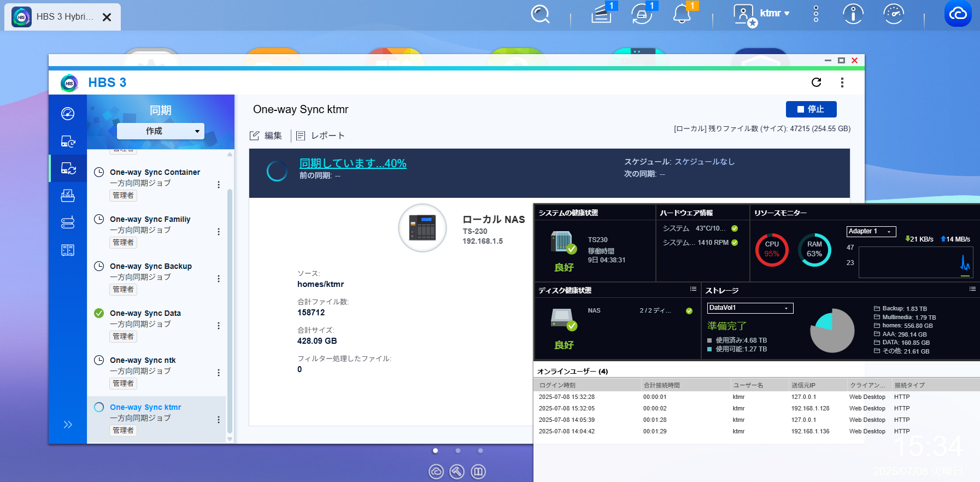The height and width of the screenshot is (482, 980).
Task: Sort by ログイン時刻 column header
Action: (587, 385)
